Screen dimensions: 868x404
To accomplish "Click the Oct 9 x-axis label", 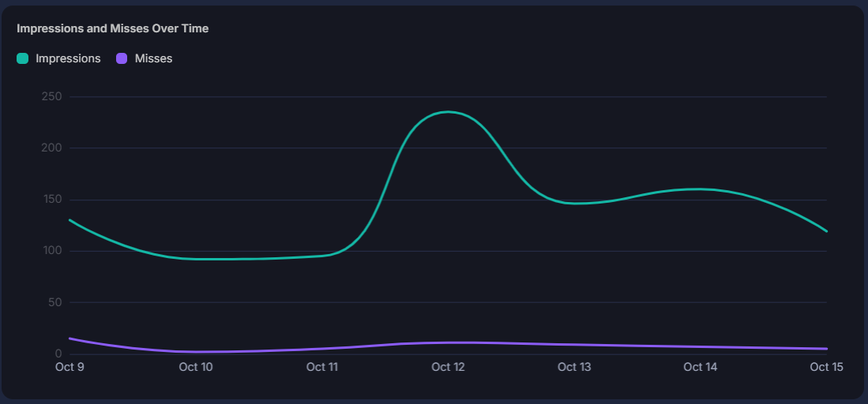I will coord(70,367).
